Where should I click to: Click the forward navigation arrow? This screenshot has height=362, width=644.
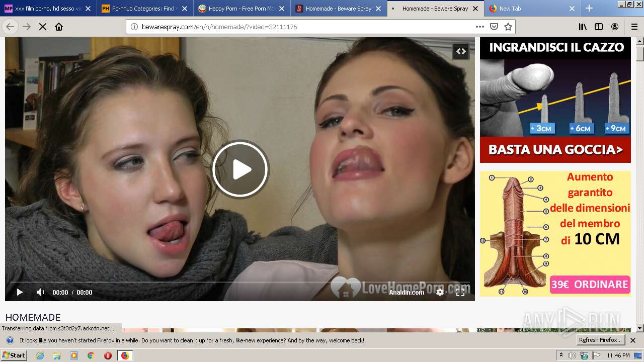click(x=27, y=27)
